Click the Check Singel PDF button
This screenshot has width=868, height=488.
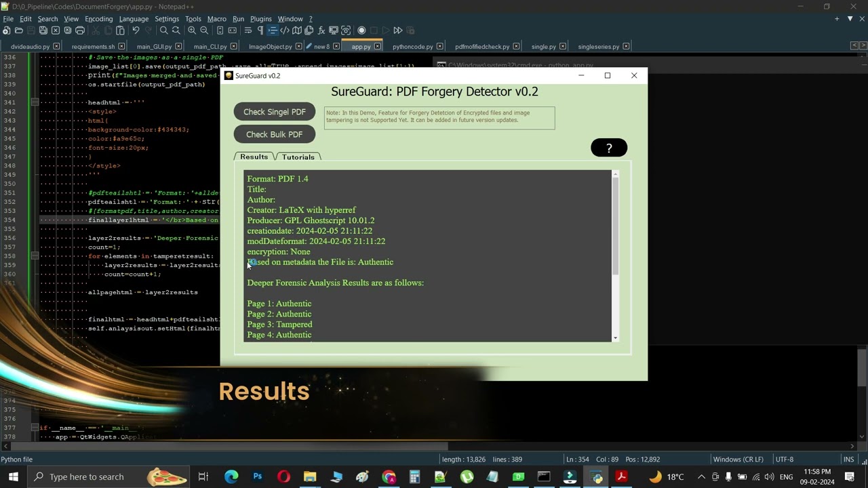(275, 112)
